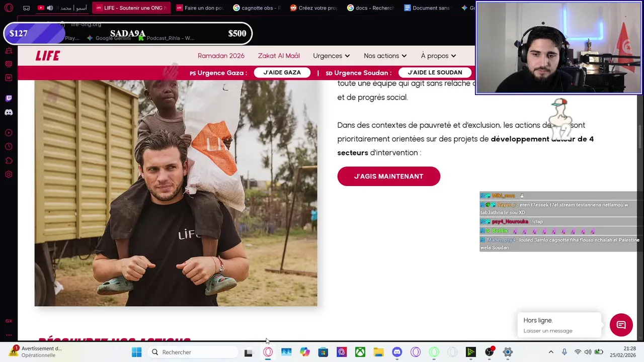Click the photo of man carrying child

coord(176,193)
